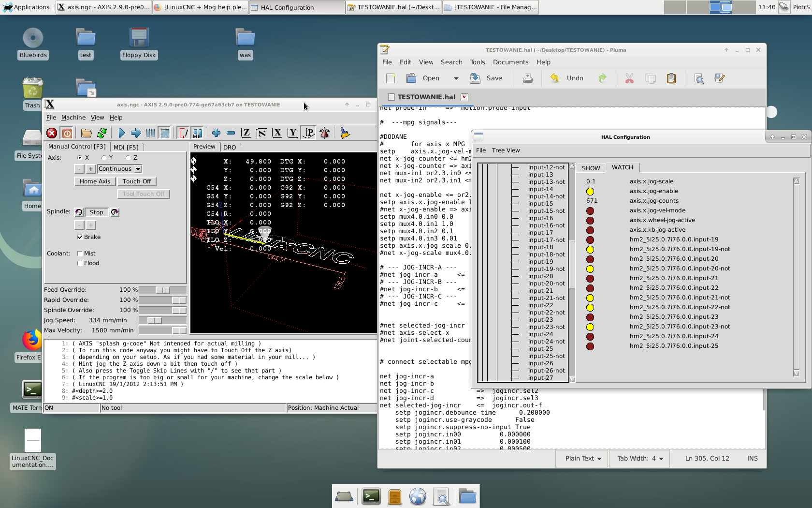Image resolution: width=812 pixels, height=508 pixels.
Task: Open the Continuous jog increment dropdown
Action: [x=138, y=169]
